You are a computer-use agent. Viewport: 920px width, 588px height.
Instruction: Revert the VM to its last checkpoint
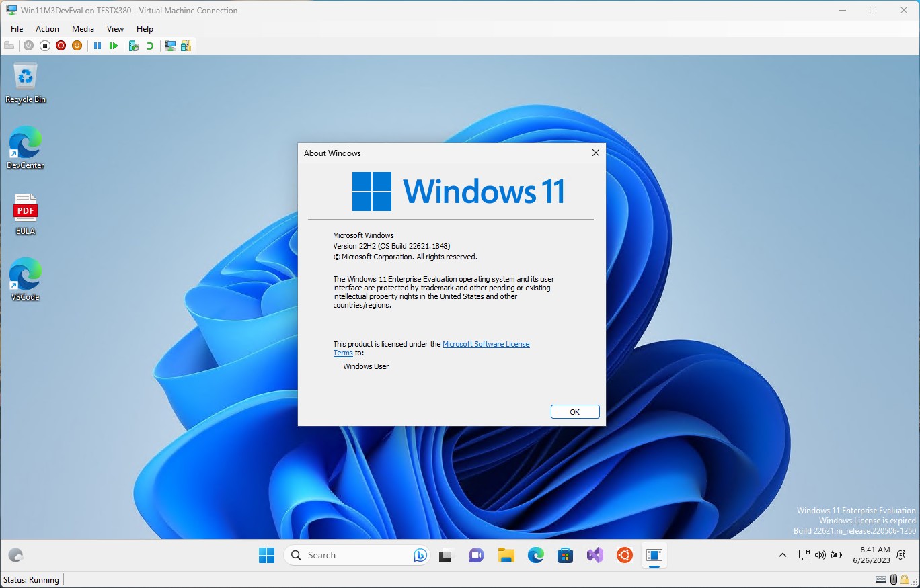coord(151,46)
